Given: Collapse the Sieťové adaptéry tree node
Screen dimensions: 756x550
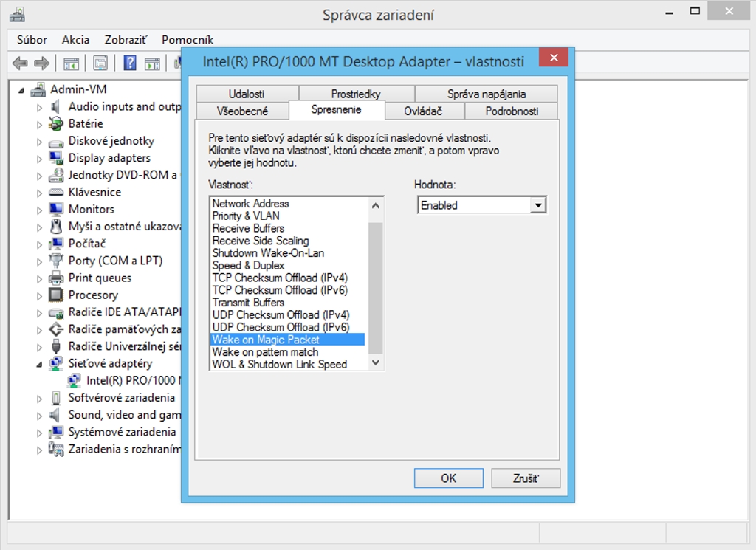Looking at the screenshot, I should coord(40,364).
